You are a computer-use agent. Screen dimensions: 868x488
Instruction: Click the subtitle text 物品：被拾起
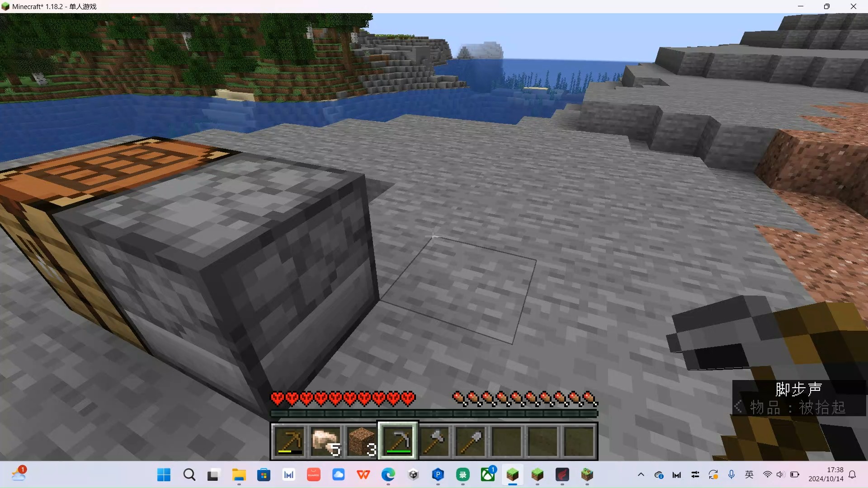click(798, 408)
